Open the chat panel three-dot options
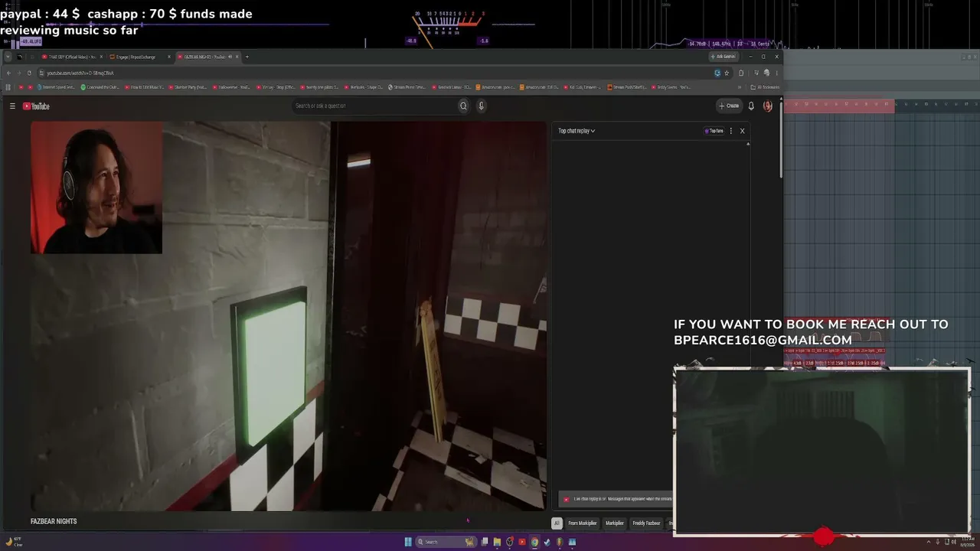This screenshot has height=551, width=980. click(731, 131)
